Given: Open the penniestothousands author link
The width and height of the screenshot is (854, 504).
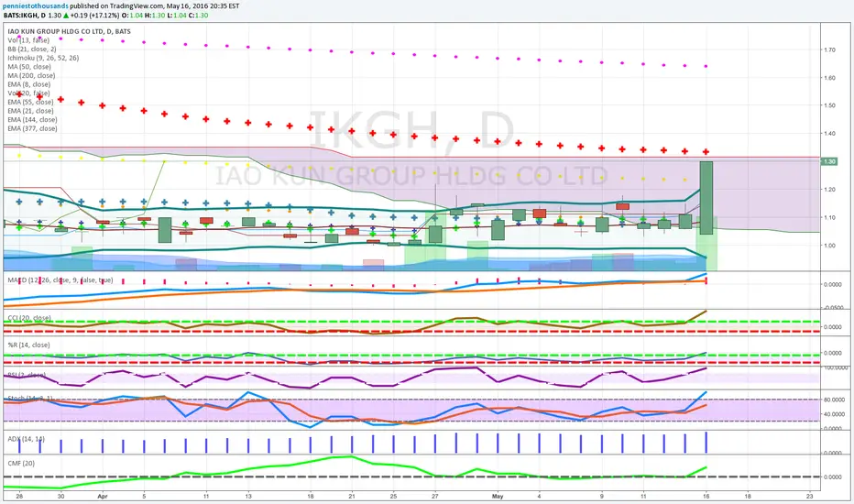Looking at the screenshot, I should coord(36,6).
